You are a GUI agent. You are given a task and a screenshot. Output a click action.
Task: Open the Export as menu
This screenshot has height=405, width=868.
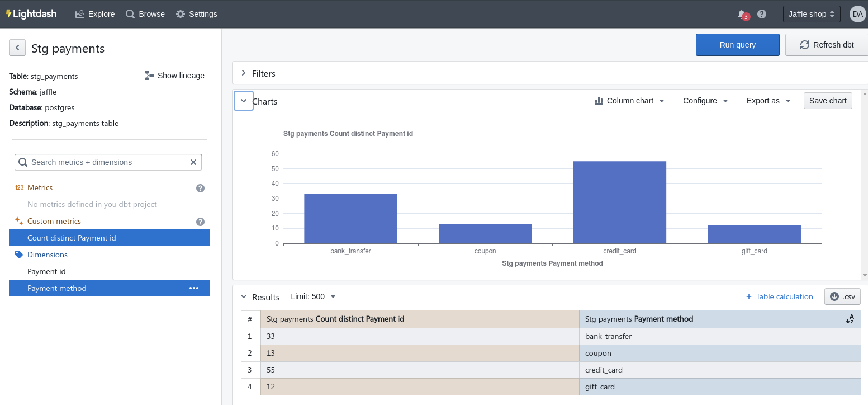pos(768,101)
